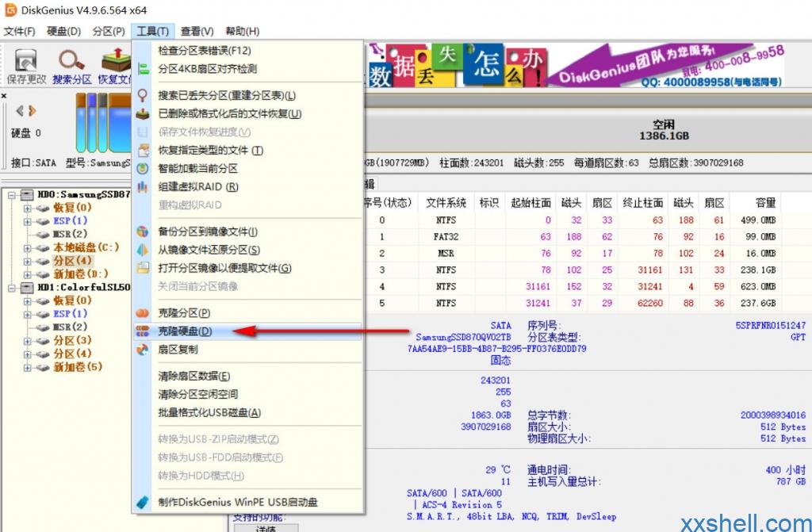Screen dimensions: 812x532
Task: Choose 清除分区空闲空间
Action: pos(247,395)
